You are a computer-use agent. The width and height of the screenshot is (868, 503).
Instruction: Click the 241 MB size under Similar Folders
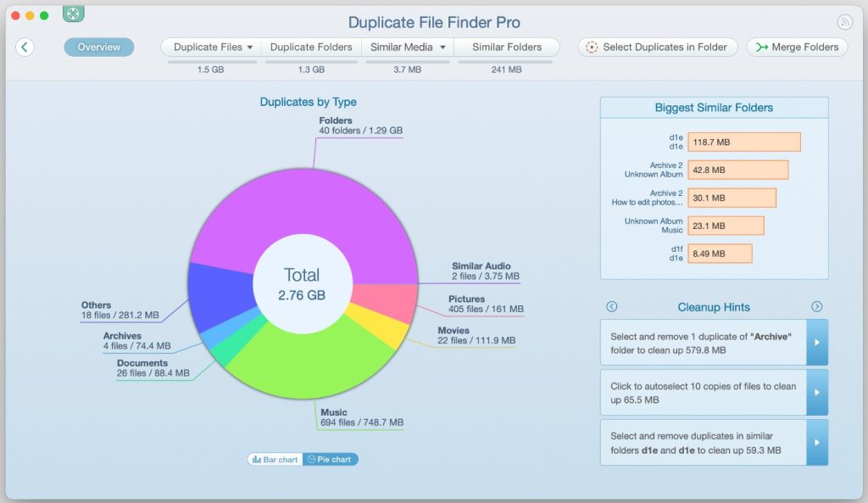(507, 70)
